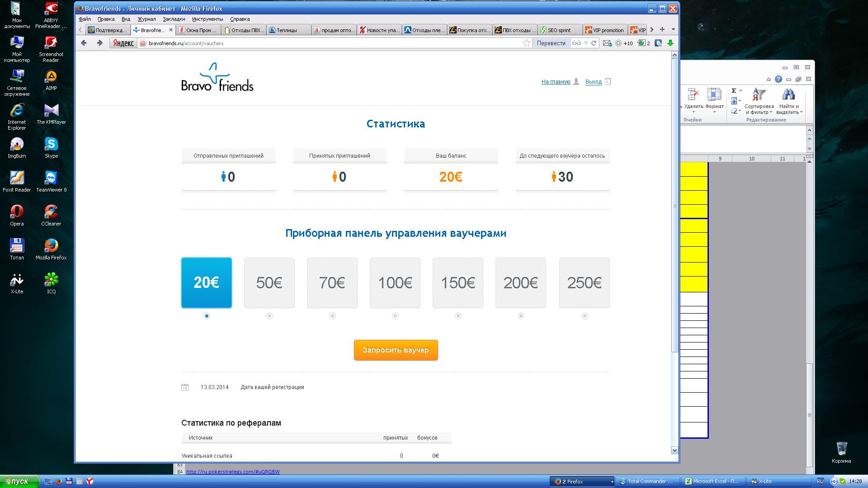The height and width of the screenshot is (488, 868).
Task: Expand the Excel AutoSum dropdown arrow
Action: pyautogui.click(x=741, y=91)
